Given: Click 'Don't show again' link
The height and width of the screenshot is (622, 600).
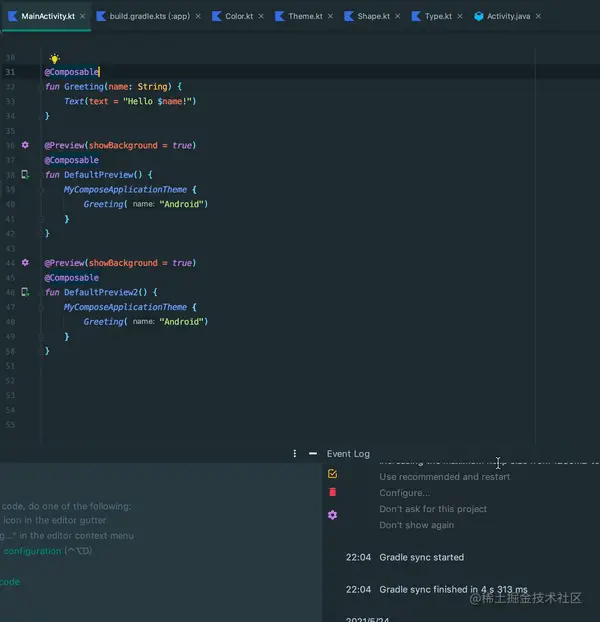Looking at the screenshot, I should pyautogui.click(x=416, y=525).
